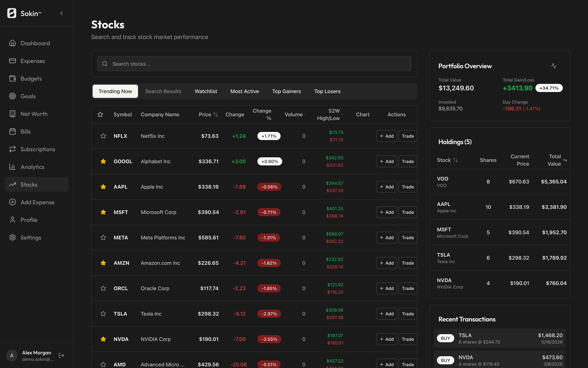
Task: Select the VOO holdings row
Action: click(x=501, y=182)
